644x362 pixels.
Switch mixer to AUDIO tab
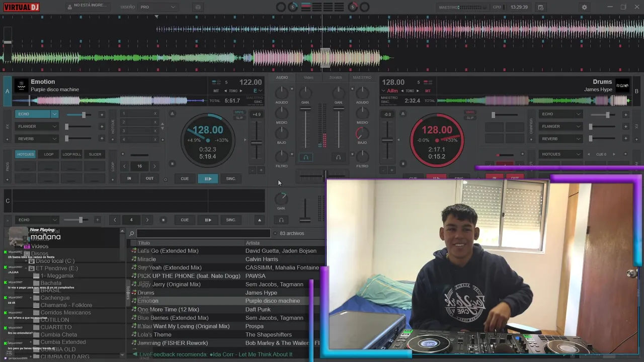coord(282,77)
